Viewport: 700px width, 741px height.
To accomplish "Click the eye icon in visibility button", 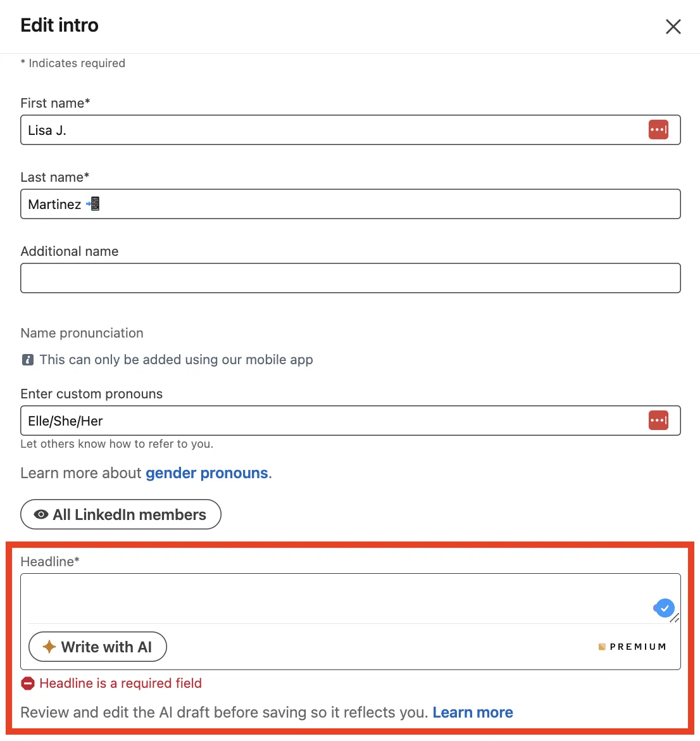I will click(x=41, y=514).
